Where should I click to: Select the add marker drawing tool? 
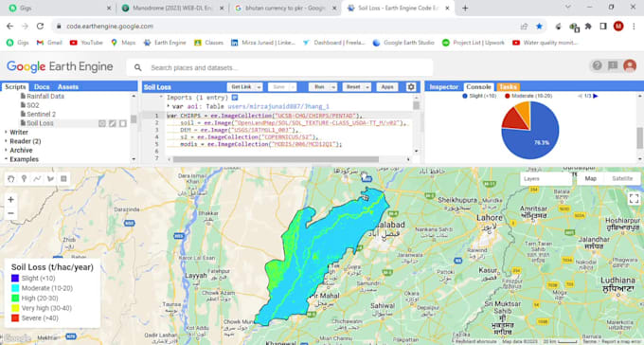tap(24, 178)
